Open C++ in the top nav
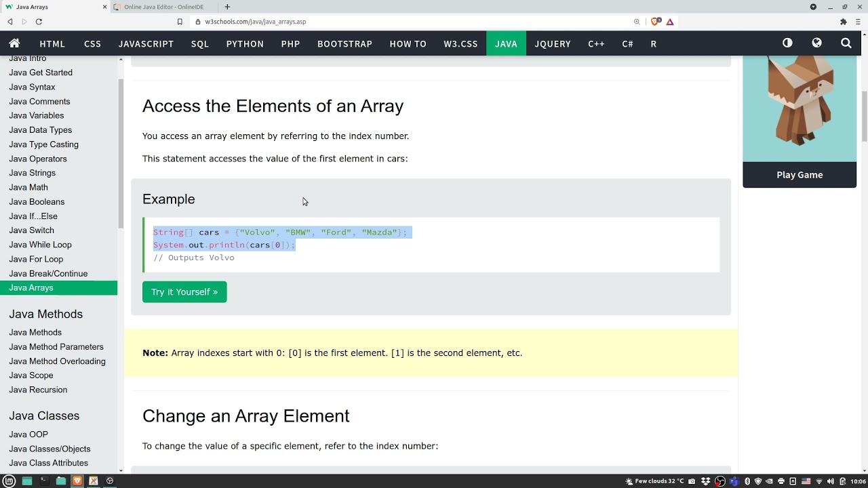Image resolution: width=868 pixels, height=488 pixels. (596, 43)
